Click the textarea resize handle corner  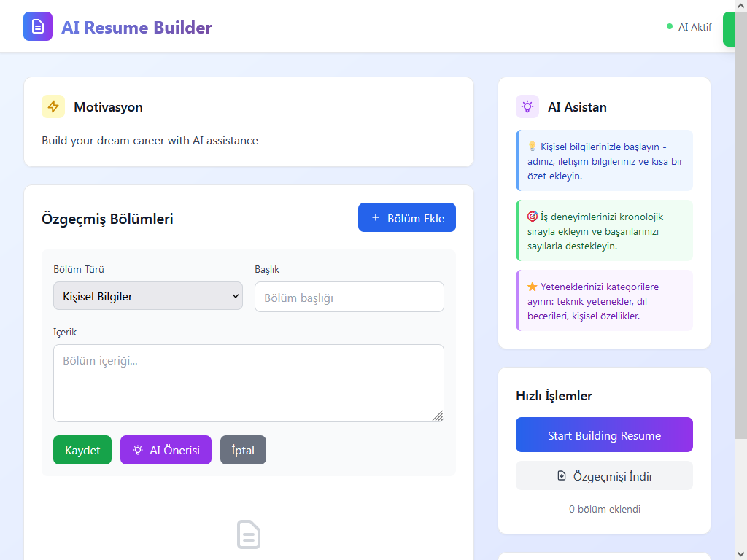click(x=438, y=416)
